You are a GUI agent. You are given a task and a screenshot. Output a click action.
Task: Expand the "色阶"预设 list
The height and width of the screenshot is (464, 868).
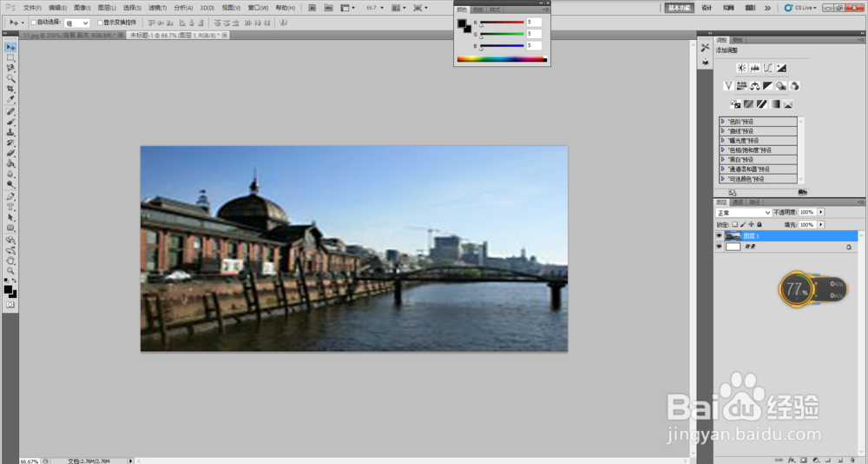pyautogui.click(x=722, y=122)
